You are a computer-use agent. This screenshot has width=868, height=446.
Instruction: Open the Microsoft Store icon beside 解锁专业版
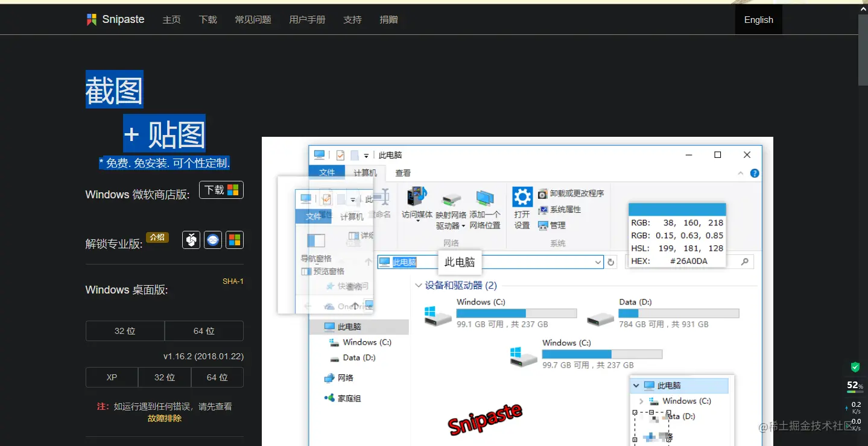click(234, 239)
